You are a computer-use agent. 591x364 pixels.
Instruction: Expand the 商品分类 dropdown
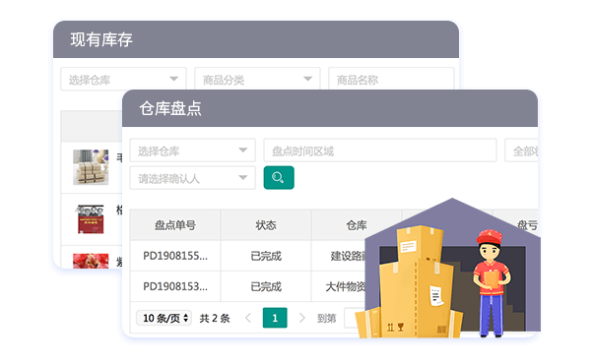point(257,79)
